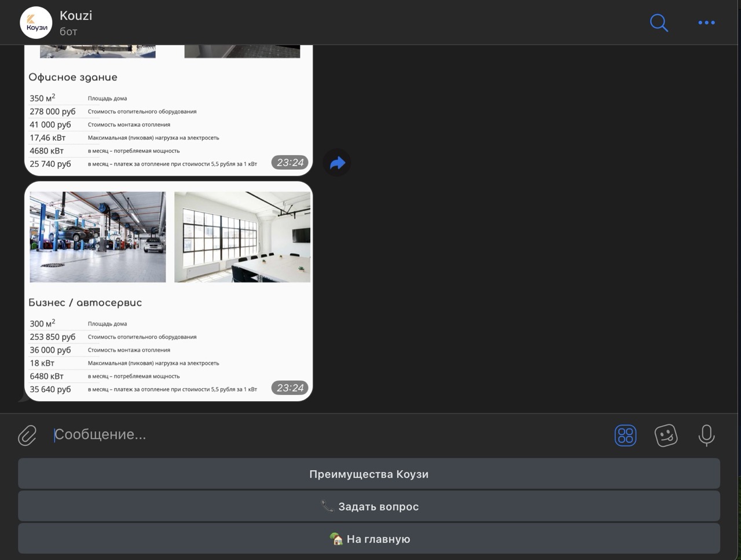741x560 pixels.
Task: Forward the office building message with arrow
Action: click(338, 163)
